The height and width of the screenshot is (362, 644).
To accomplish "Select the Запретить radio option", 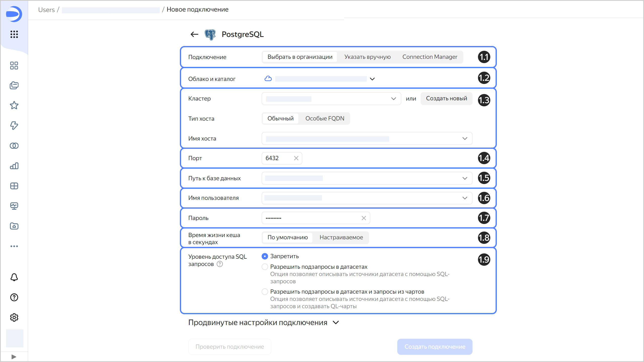I will coord(265,256).
